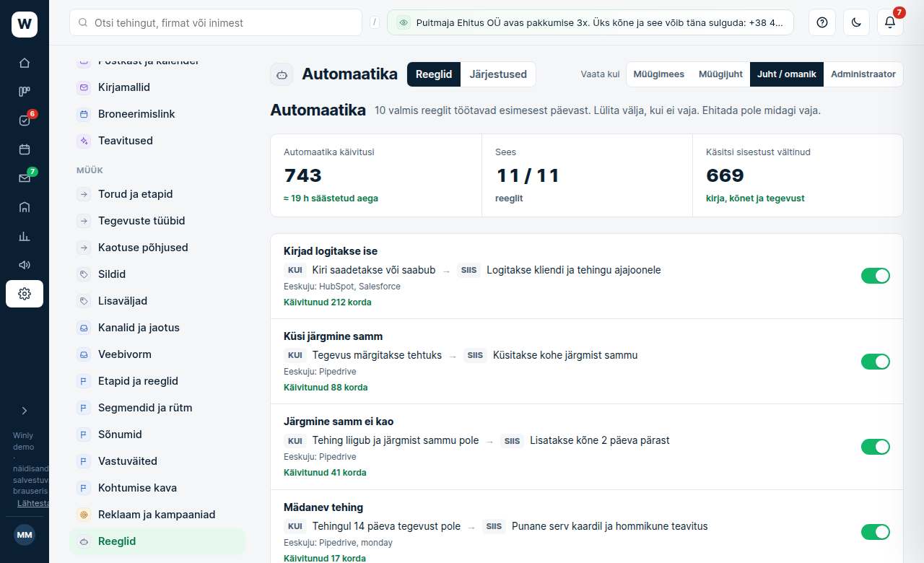
Task: Go to 'Kaotuse põhjused' settings
Action: 157,248
